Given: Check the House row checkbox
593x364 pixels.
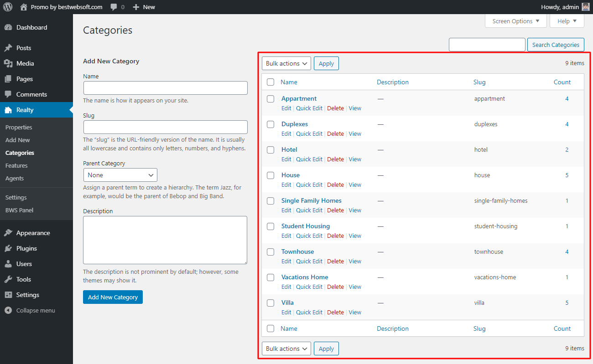Looking at the screenshot, I should 270,175.
